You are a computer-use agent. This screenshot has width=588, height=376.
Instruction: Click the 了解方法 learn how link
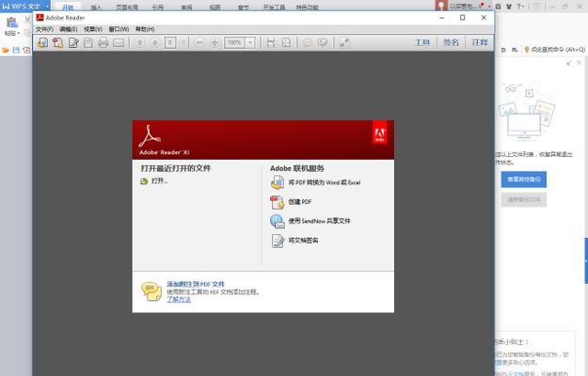click(x=179, y=299)
